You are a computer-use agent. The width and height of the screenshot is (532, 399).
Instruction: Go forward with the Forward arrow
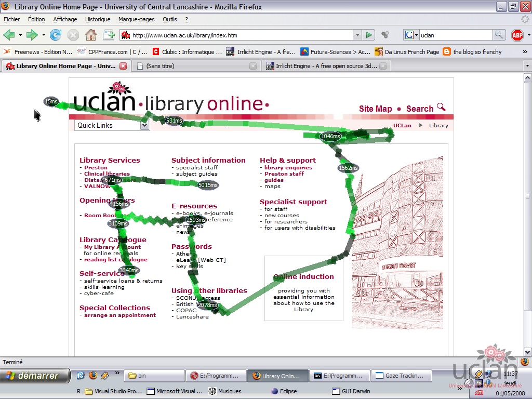(32, 35)
